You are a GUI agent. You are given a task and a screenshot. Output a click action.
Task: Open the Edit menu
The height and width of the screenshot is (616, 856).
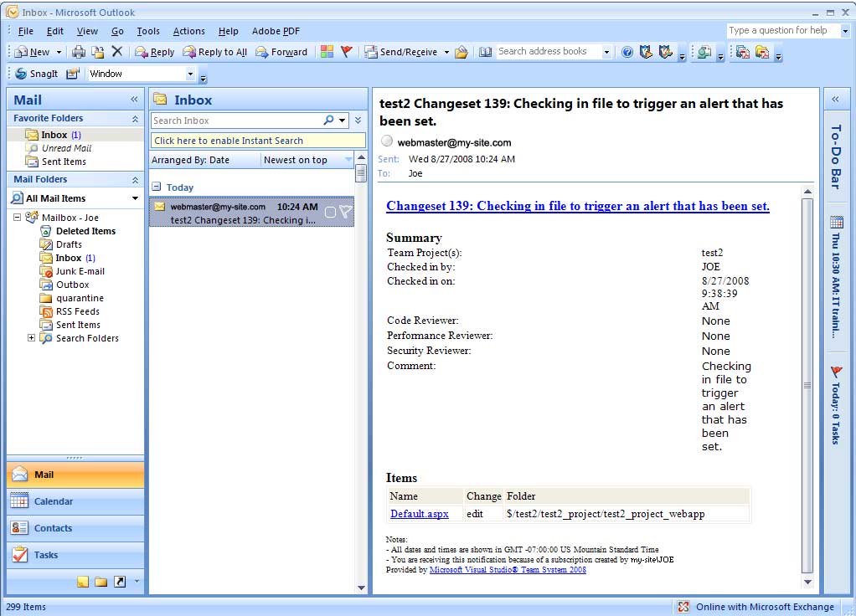click(x=55, y=31)
